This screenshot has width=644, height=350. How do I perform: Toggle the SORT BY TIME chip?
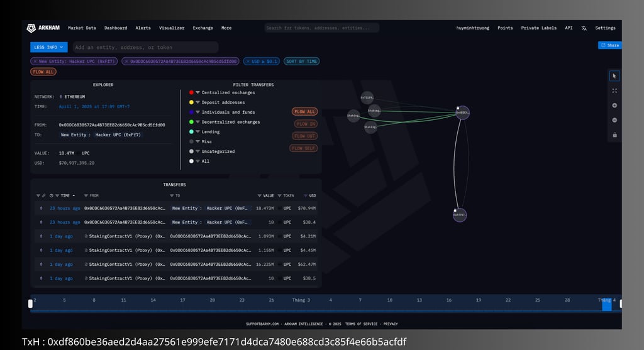(301, 61)
